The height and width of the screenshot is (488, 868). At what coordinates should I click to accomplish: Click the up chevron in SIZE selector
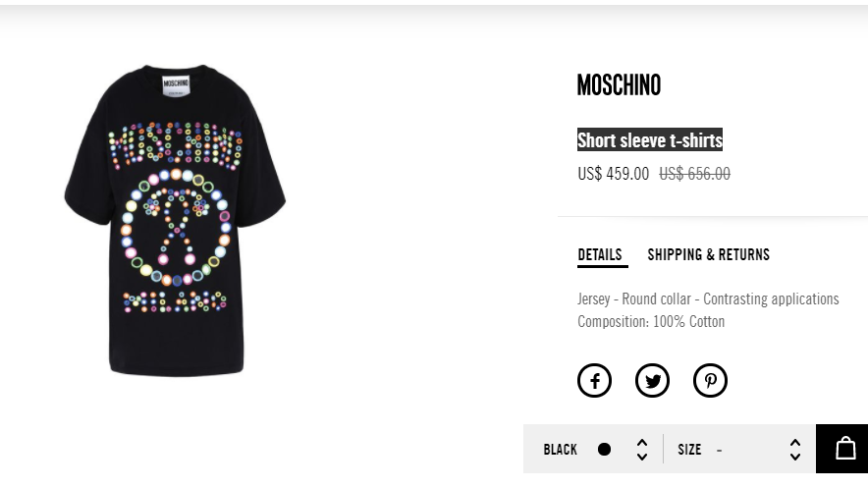pos(795,442)
